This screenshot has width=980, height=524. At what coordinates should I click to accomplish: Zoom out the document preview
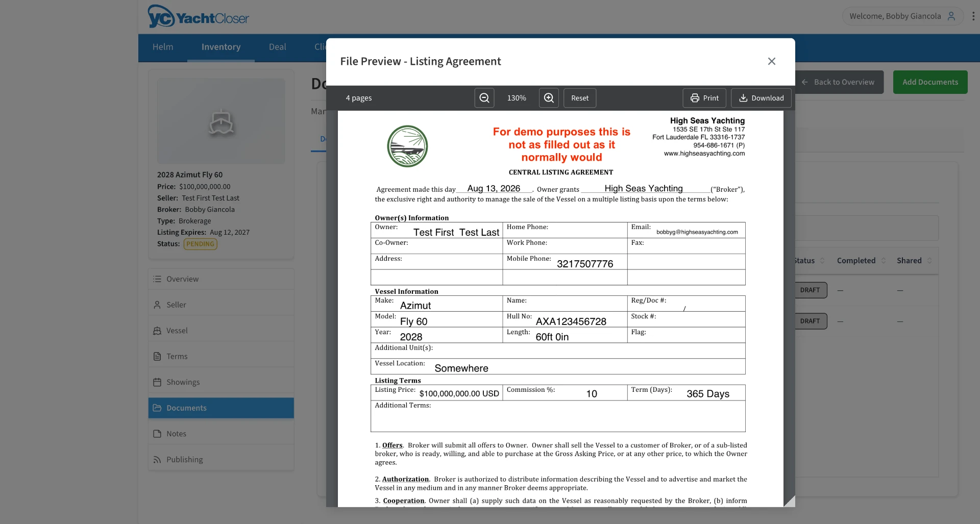484,98
